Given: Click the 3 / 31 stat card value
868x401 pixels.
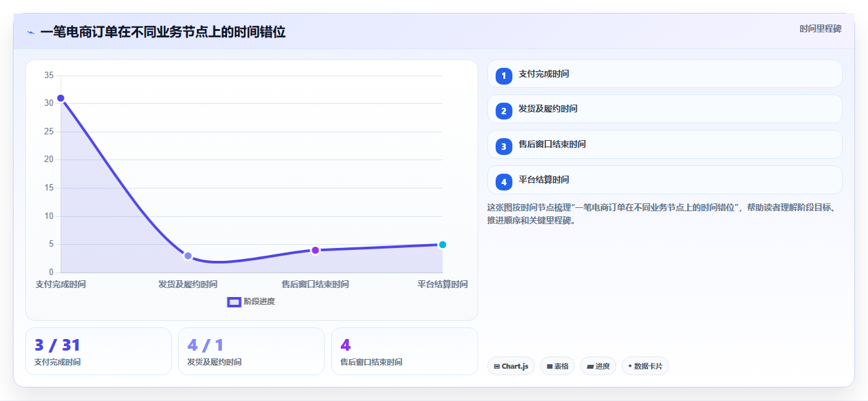Looking at the screenshot, I should pyautogui.click(x=57, y=345).
